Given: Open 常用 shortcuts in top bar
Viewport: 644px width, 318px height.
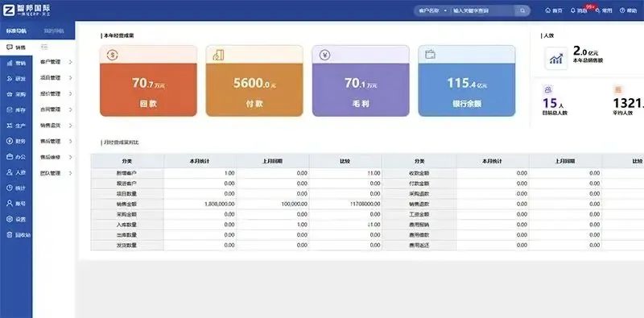Looking at the screenshot, I should tap(604, 10).
